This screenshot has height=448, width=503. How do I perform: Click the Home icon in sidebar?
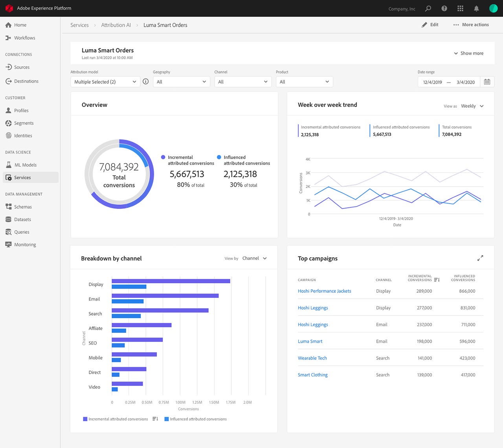[8, 25]
